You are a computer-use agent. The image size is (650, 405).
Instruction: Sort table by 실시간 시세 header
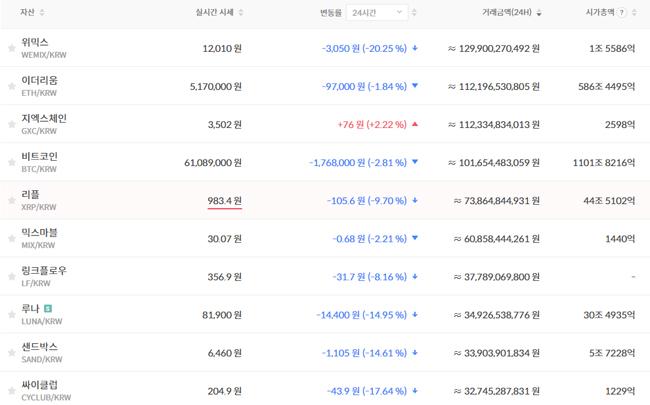[247, 12]
